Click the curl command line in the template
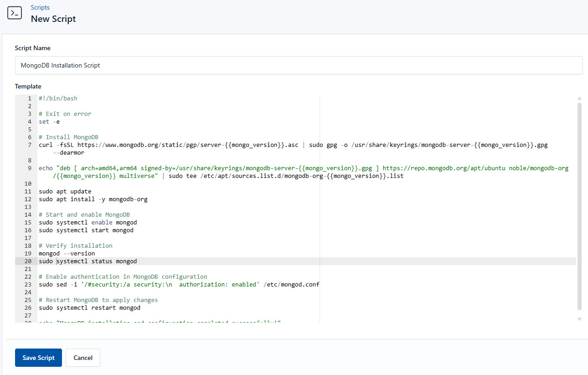 tap(182, 145)
